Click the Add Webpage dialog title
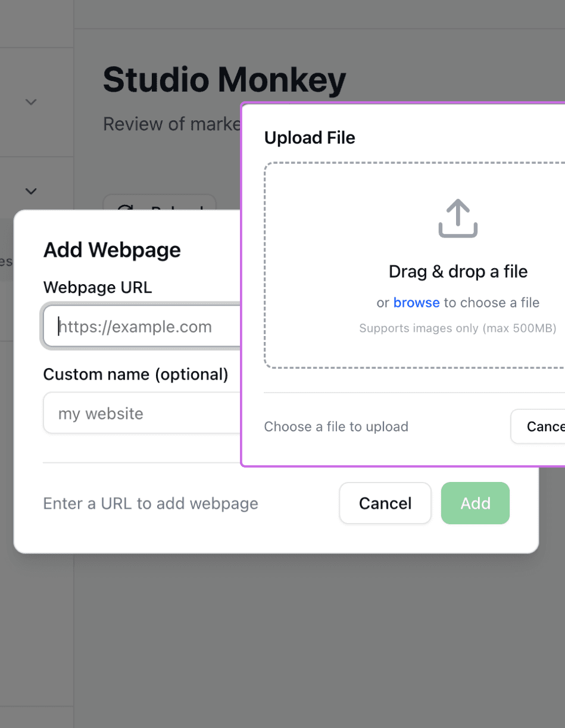This screenshot has height=728, width=565. 111,250
